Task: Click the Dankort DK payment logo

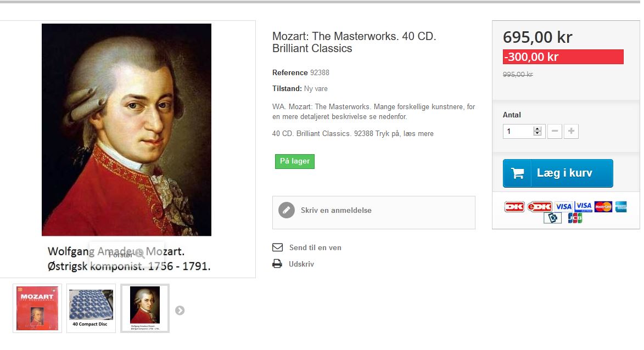Action: point(514,207)
